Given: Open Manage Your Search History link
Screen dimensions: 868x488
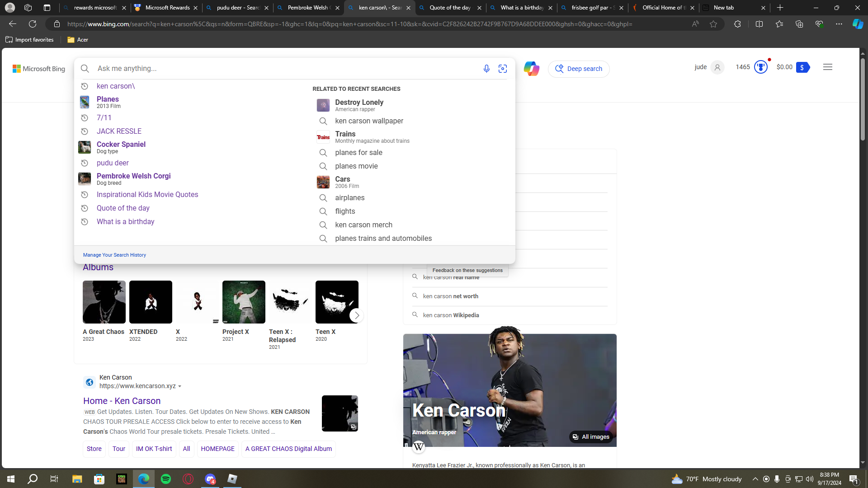Looking at the screenshot, I should 114,255.
